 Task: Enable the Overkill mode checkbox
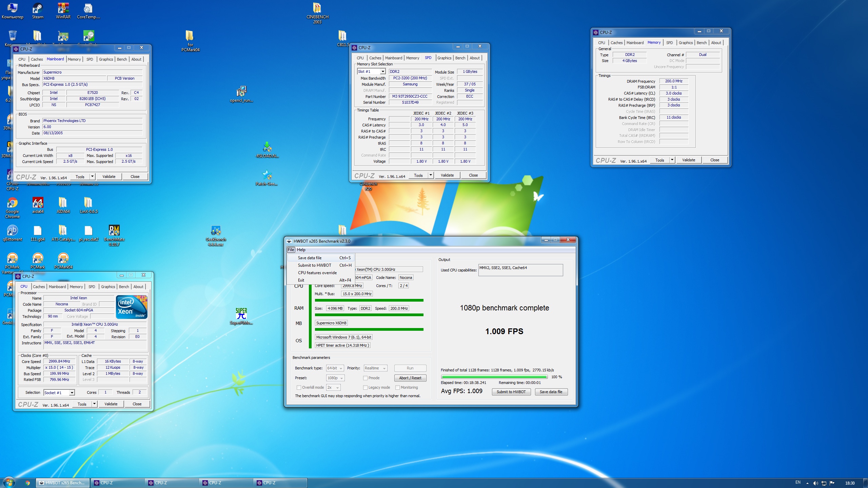(x=299, y=387)
